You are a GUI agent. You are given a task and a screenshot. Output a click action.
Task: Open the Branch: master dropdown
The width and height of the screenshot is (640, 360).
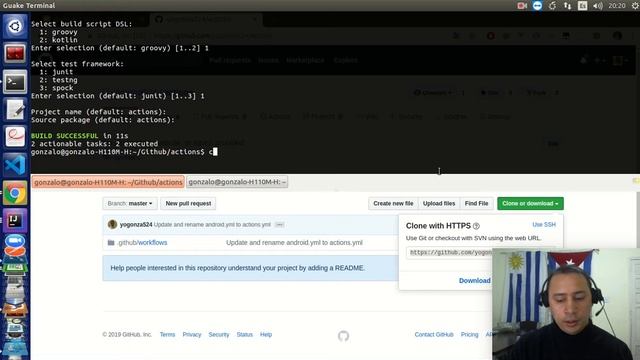coord(130,203)
